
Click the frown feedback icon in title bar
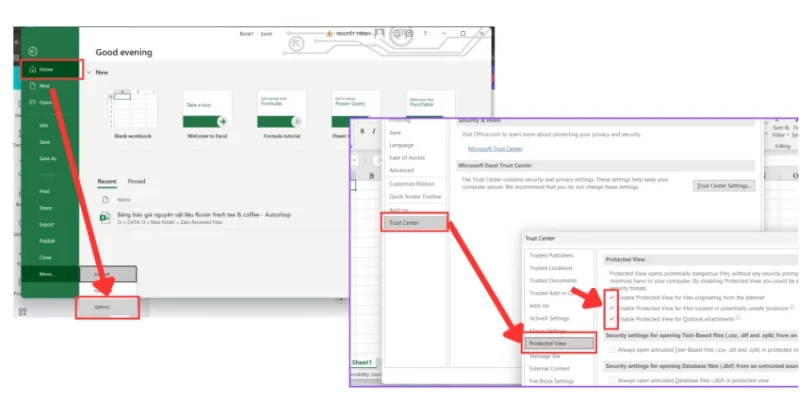409,33
